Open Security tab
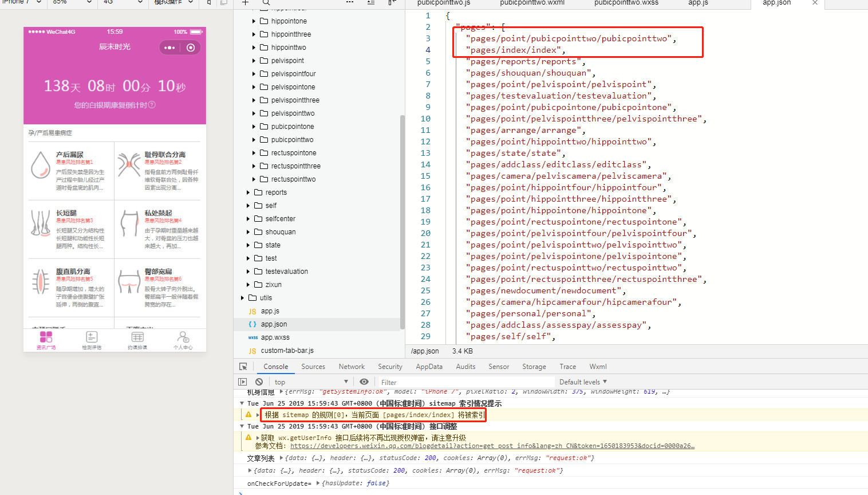 [x=390, y=367]
